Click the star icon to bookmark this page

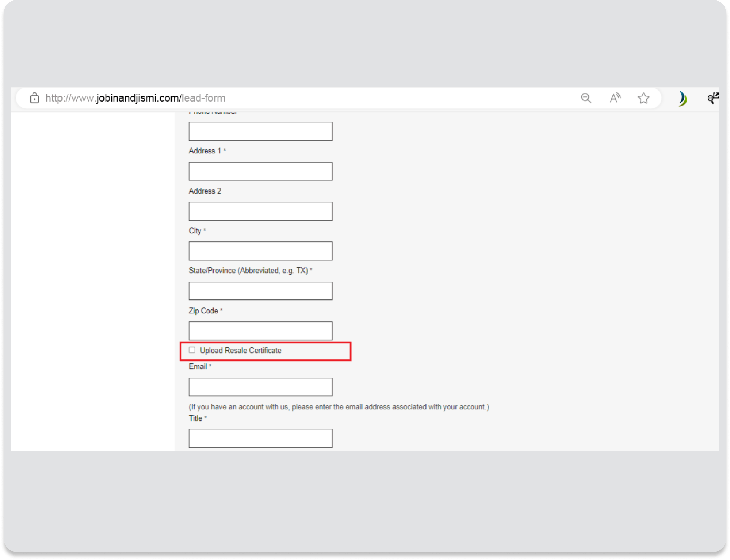644,98
